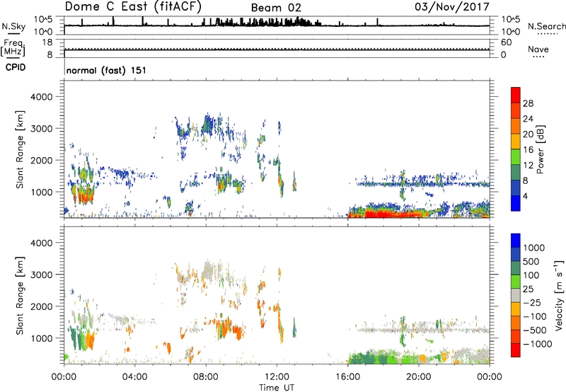566x392 pixels.
Task: Click the red high-power echo band near 18:00
Action: coord(393,214)
